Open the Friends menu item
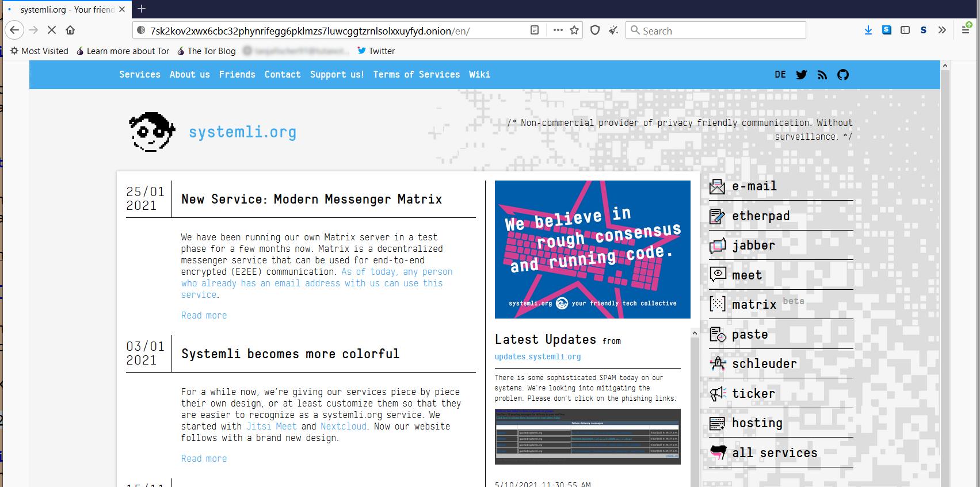Screen dimensions: 980x487 (237, 74)
